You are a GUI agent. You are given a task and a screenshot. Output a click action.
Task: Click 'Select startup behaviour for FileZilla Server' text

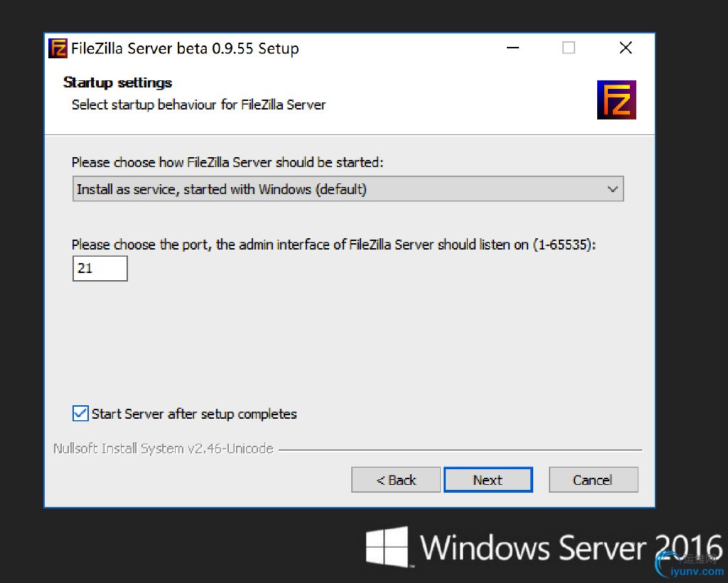(199, 105)
